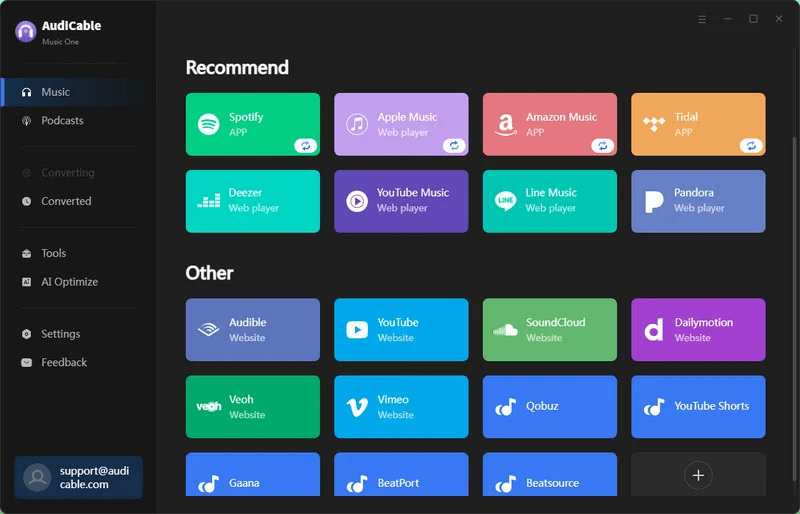Screen dimensions: 800x514
Task: Open the Audible website source
Action: [x=253, y=330]
